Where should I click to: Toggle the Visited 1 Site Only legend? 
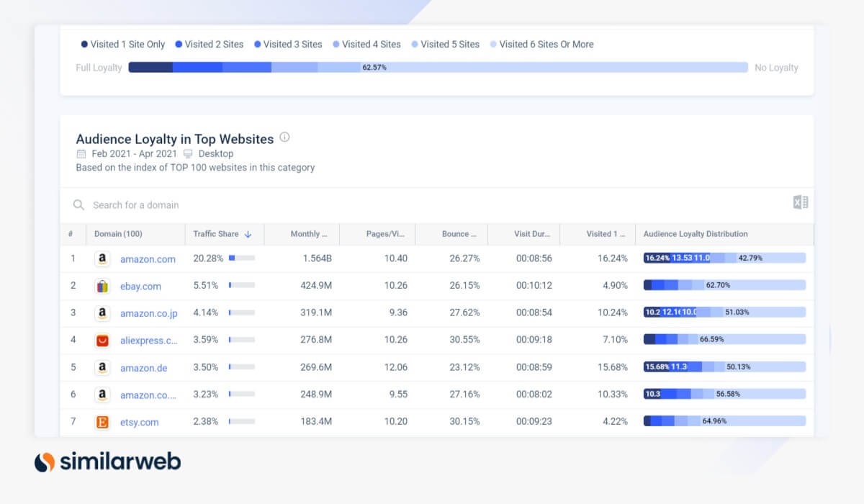(123, 44)
